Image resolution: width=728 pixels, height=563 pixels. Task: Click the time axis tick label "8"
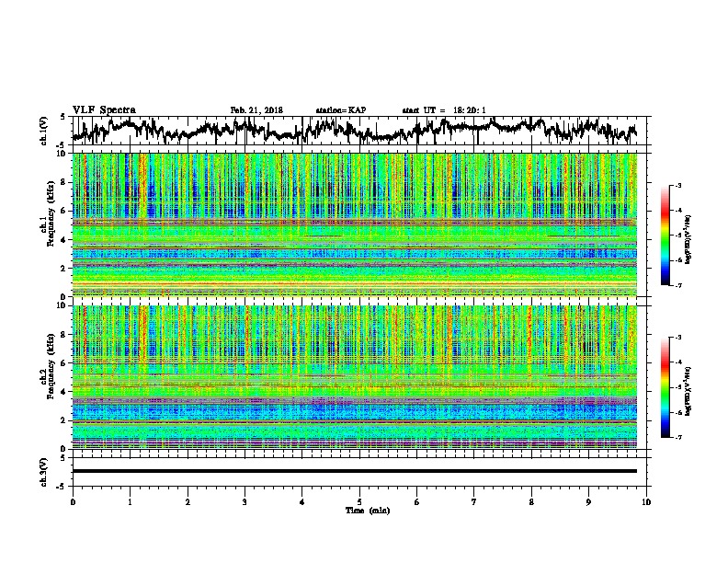tap(531, 502)
